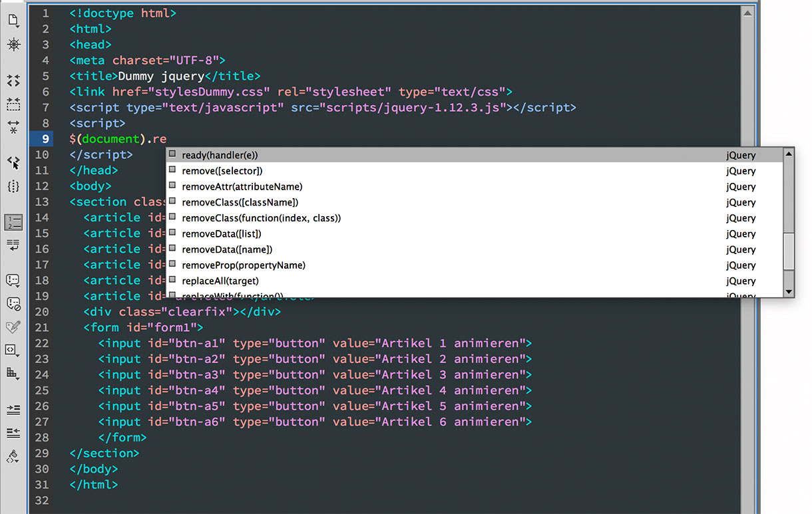This screenshot has width=812, height=514.
Task: Click the Select Parent Tag icon
Action: tap(13, 163)
